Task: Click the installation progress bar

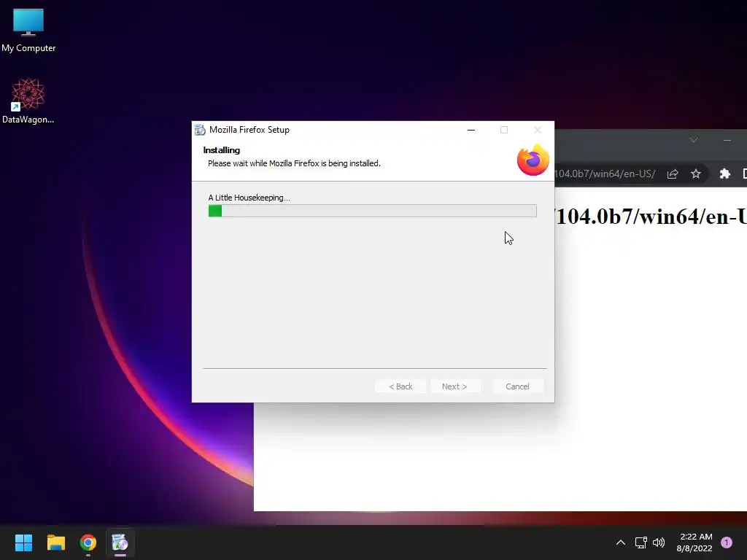Action: coord(373,211)
